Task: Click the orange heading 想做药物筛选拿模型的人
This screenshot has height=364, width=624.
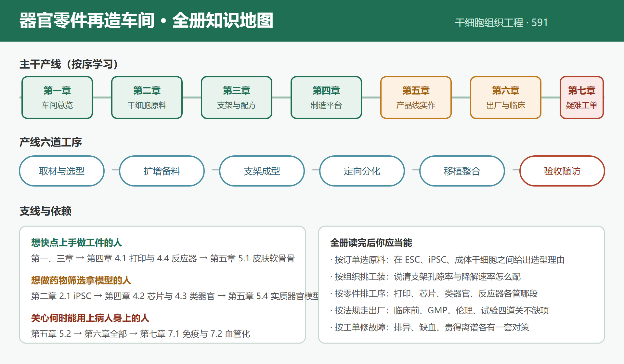Action: 81,280
